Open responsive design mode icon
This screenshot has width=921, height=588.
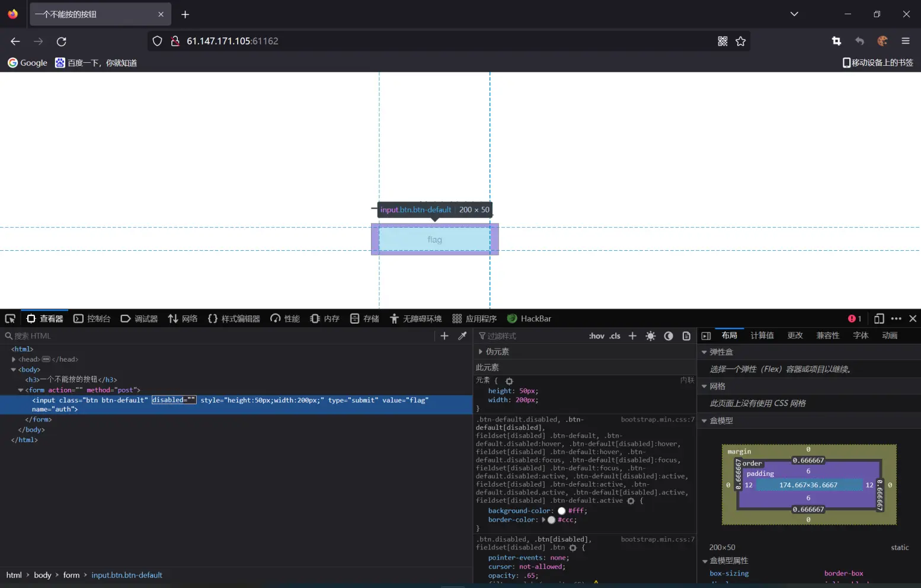879,319
